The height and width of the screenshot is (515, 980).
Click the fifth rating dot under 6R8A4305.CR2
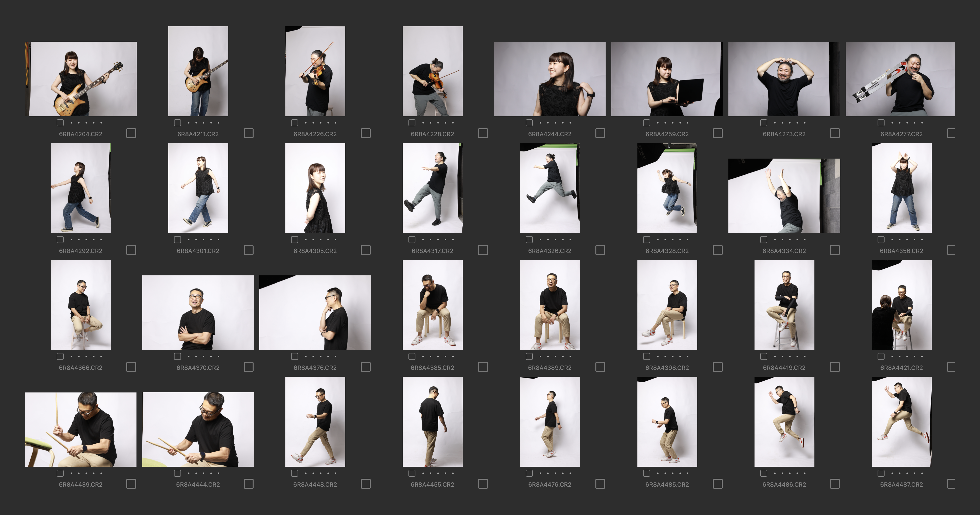pos(336,240)
